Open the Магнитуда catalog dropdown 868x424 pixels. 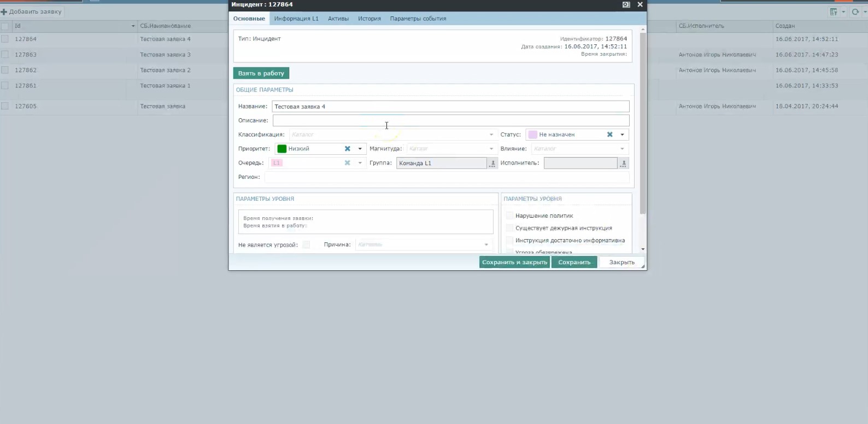click(x=491, y=149)
